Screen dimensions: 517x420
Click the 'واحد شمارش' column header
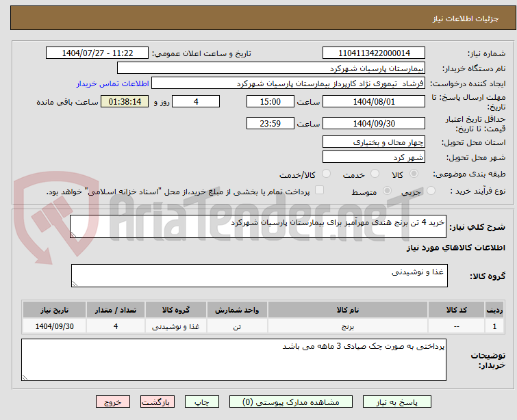click(237, 310)
